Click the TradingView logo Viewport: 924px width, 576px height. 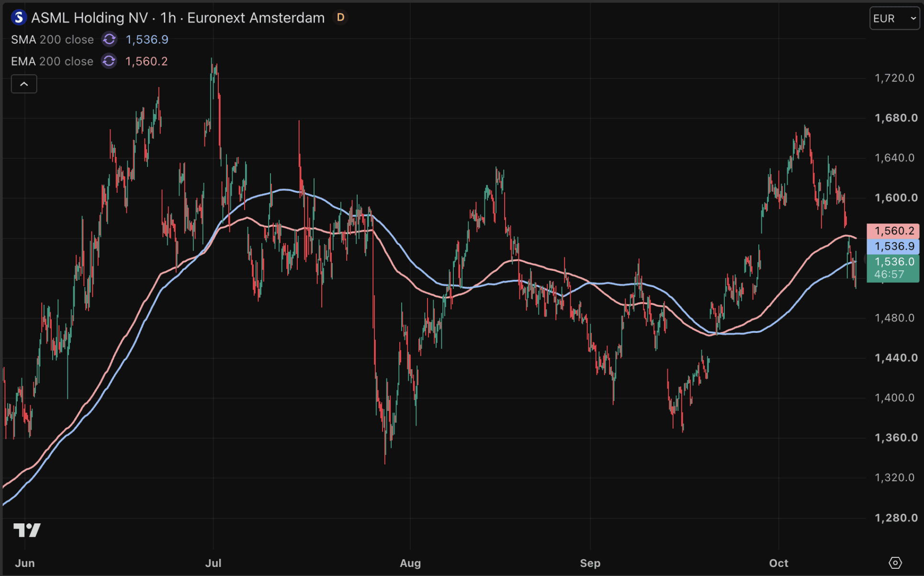27,530
